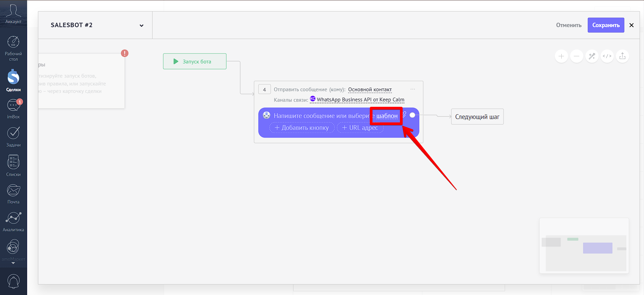Click the magic wand auto-arrange icon
The height and width of the screenshot is (295, 644).
coord(592,56)
